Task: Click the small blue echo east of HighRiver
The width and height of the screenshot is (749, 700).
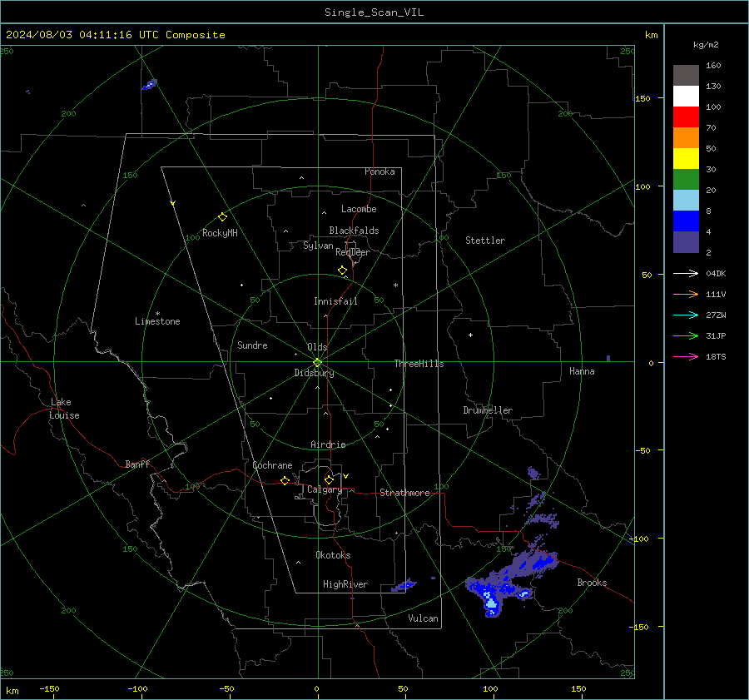Action: [404, 585]
